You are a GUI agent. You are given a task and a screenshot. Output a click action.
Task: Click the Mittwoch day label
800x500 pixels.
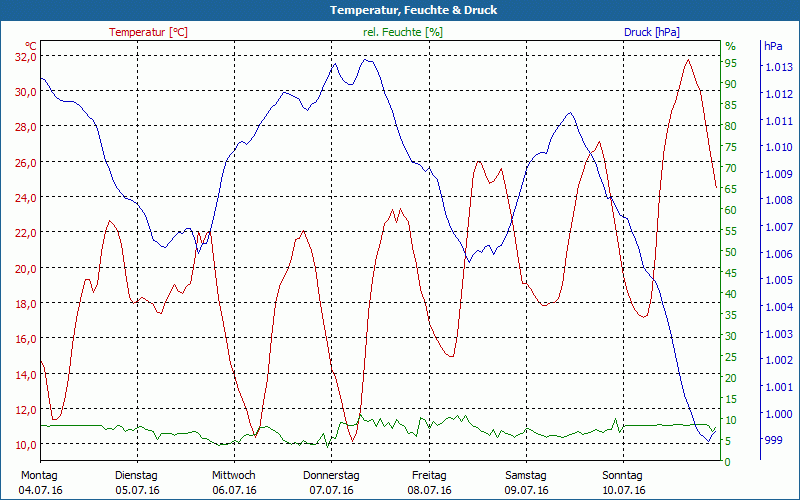(234, 476)
